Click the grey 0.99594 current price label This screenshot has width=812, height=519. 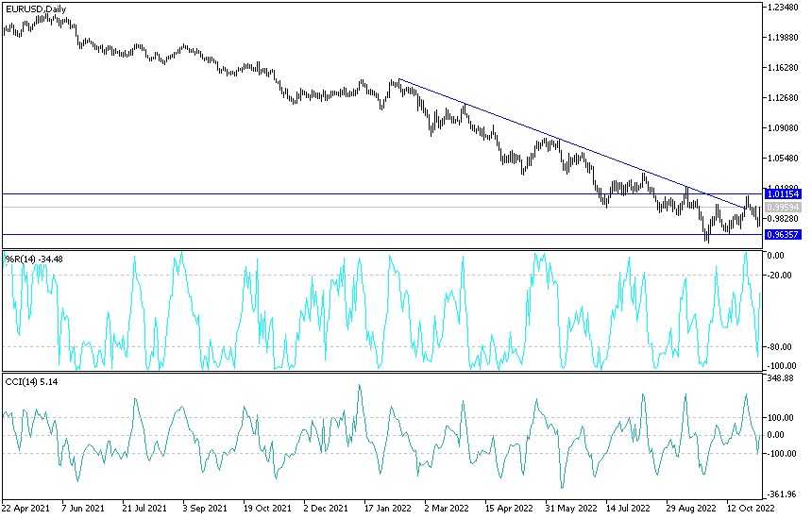pyautogui.click(x=783, y=207)
